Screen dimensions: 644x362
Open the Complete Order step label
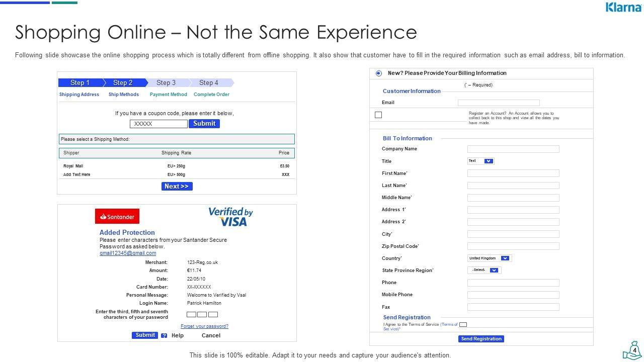(x=211, y=95)
